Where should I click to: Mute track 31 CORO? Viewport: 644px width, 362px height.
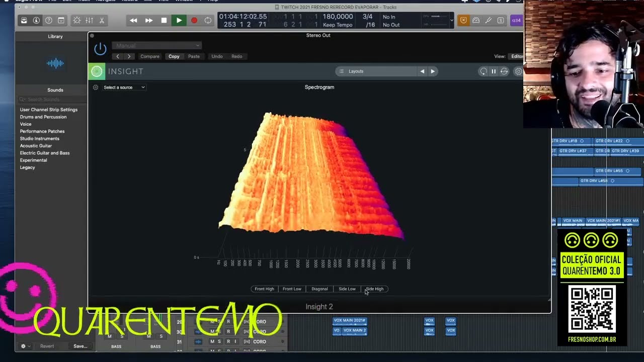[x=212, y=341]
